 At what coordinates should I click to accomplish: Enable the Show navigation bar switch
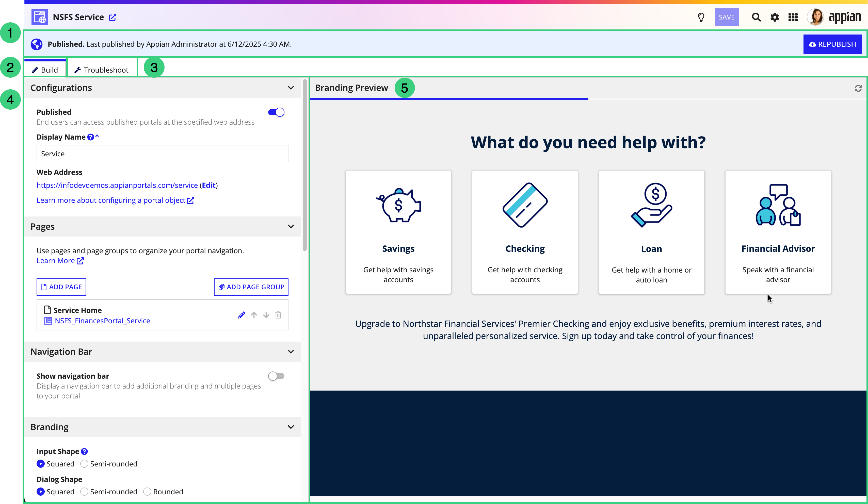(276, 376)
